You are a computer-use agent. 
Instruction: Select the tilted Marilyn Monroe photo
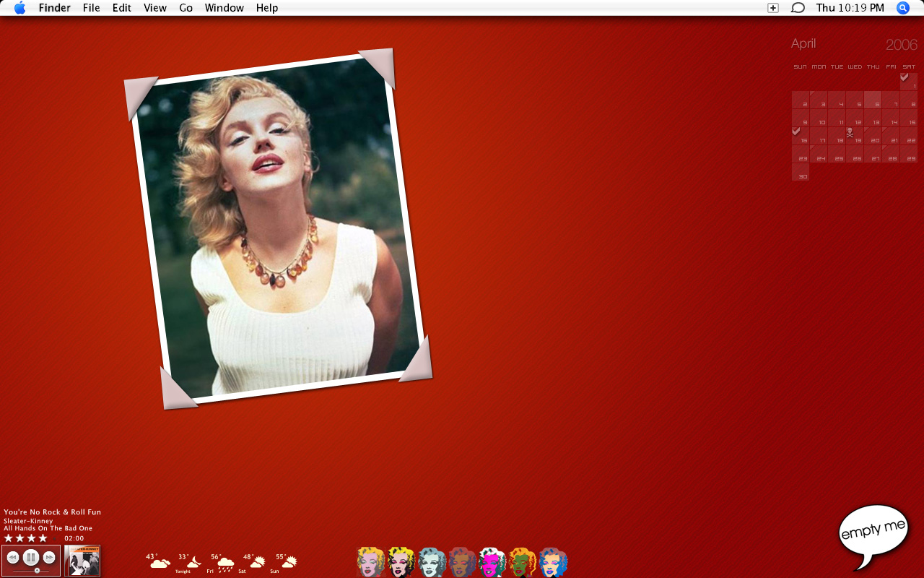pyautogui.click(x=278, y=229)
